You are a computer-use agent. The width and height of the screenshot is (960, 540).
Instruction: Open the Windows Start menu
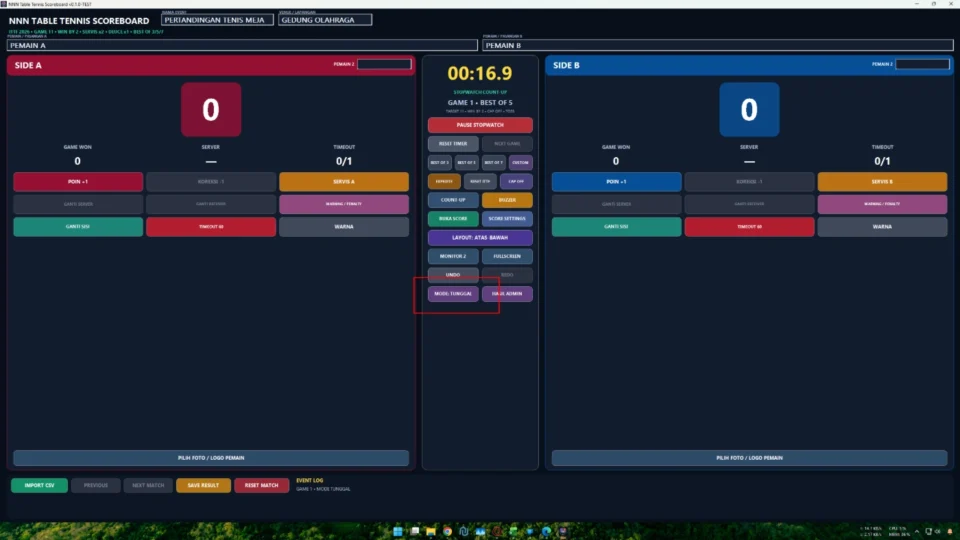[x=398, y=531]
